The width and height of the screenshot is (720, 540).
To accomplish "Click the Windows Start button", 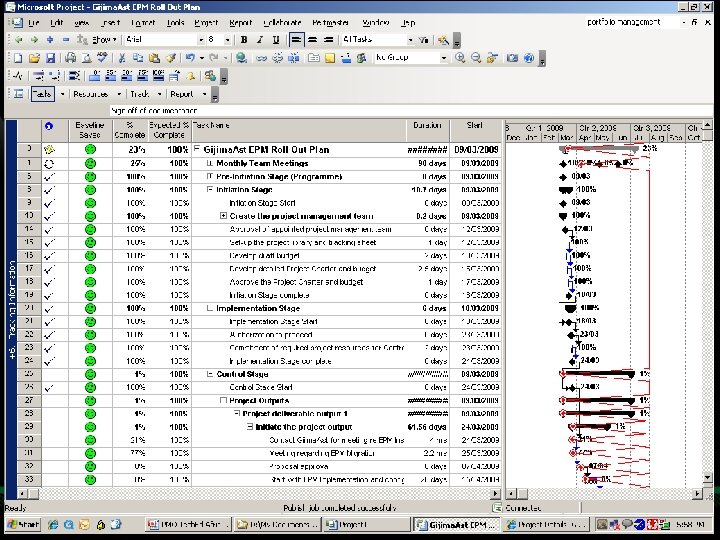I will coord(23,524).
